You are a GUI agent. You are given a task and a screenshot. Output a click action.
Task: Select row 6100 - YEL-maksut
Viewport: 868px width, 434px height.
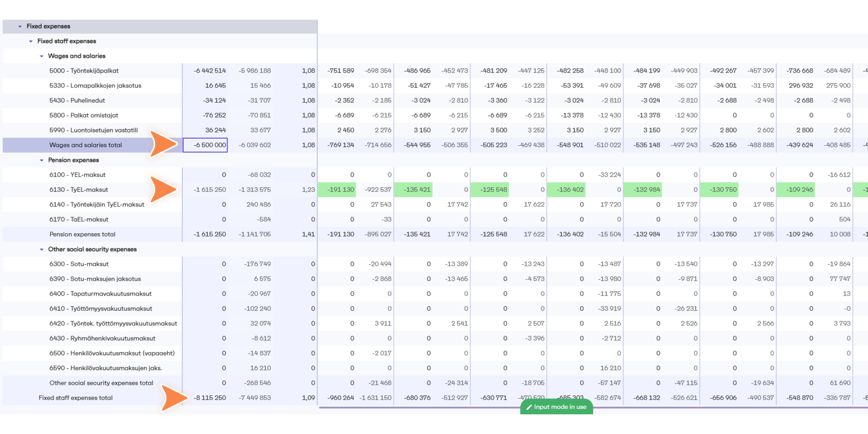click(x=77, y=175)
